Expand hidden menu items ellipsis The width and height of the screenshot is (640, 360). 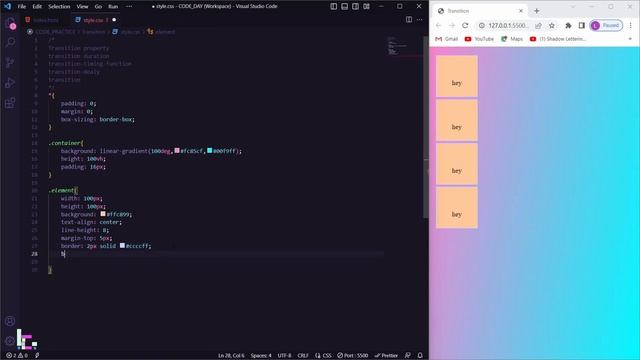tap(129, 7)
